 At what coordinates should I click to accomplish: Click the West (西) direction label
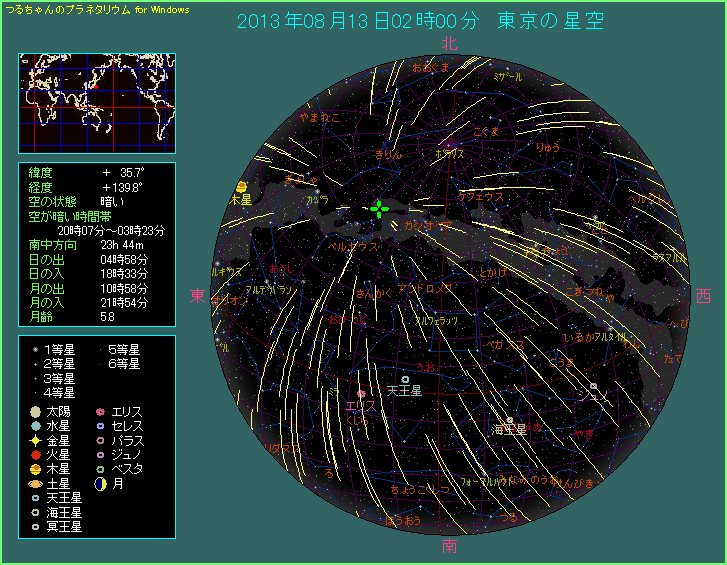click(x=703, y=296)
